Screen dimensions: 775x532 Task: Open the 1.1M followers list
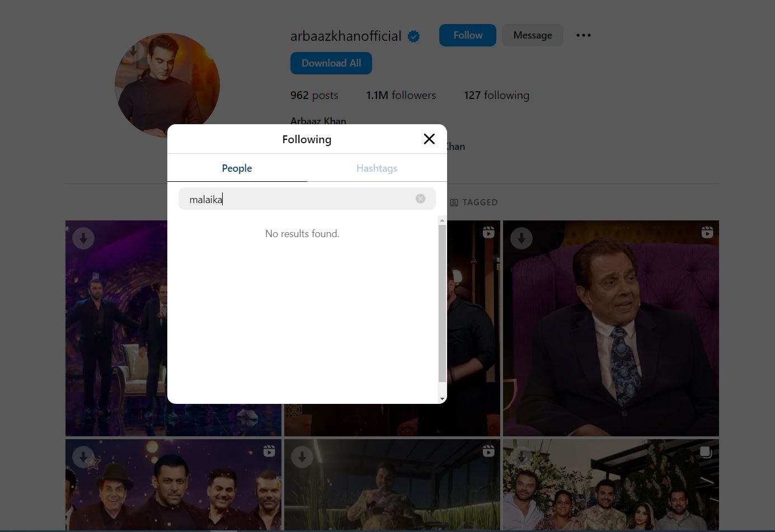click(x=401, y=96)
